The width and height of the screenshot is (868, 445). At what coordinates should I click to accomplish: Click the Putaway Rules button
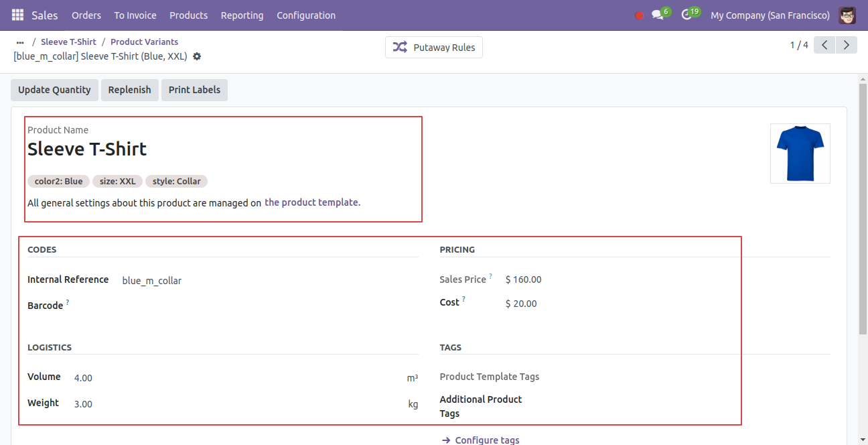[434, 47]
